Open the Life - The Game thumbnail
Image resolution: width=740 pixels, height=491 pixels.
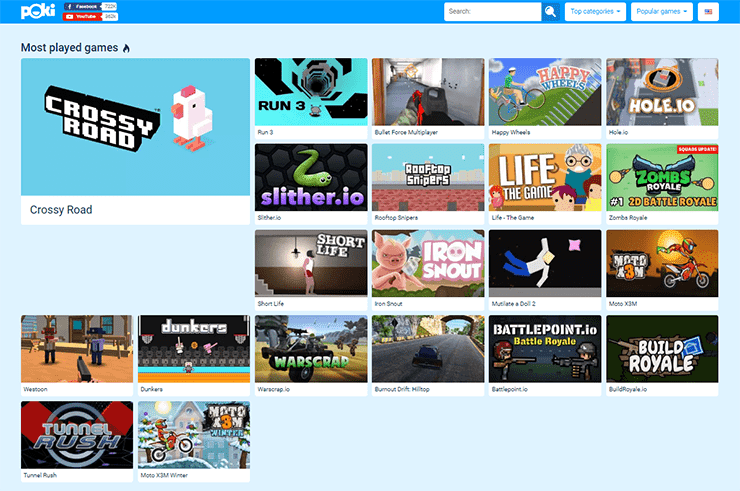[x=545, y=178]
